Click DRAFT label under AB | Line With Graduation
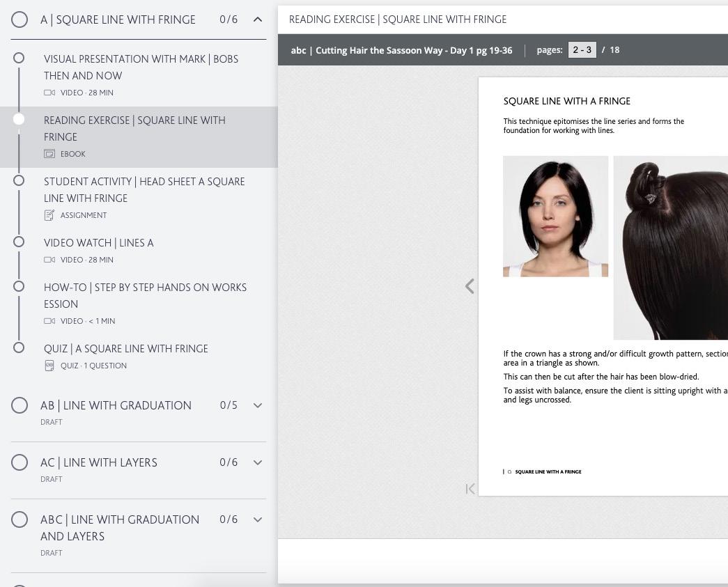Viewport: 728px width, 587px height. point(51,422)
